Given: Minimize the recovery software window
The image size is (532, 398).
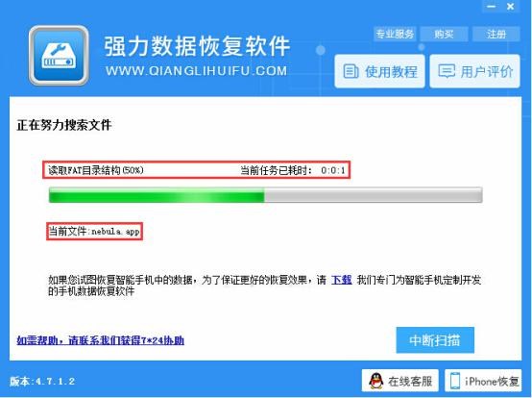Looking at the screenshot, I should tap(492, 6).
